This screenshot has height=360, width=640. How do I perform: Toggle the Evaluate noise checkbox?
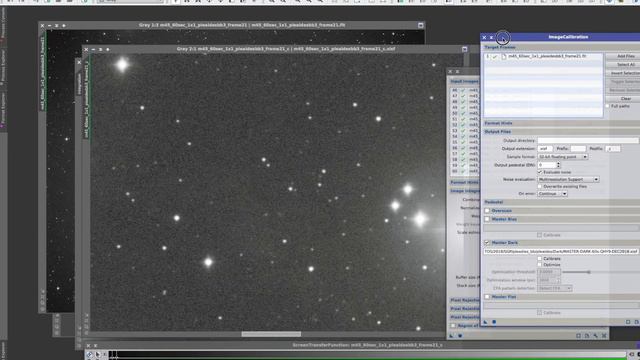pos(540,172)
